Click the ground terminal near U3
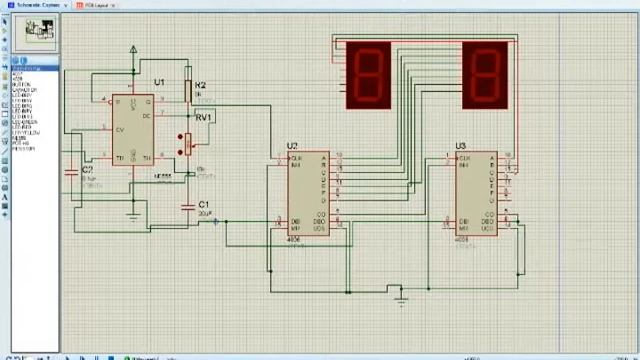The height and width of the screenshot is (360, 640). 401,302
